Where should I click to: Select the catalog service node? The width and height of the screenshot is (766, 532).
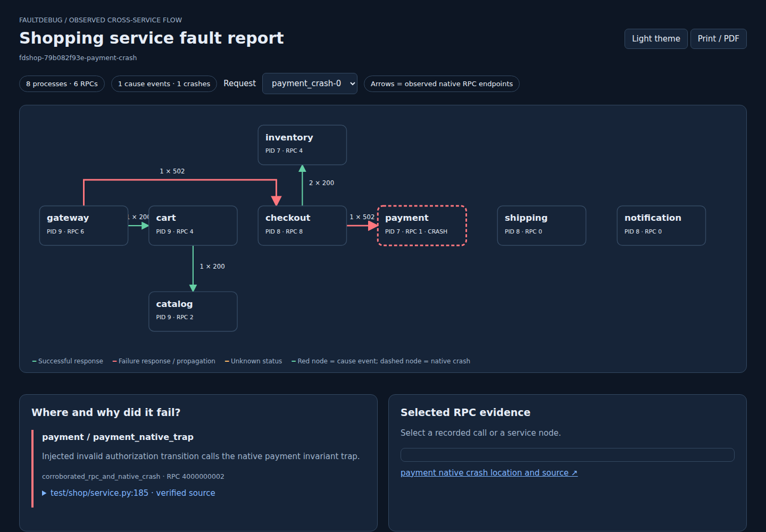(x=193, y=311)
